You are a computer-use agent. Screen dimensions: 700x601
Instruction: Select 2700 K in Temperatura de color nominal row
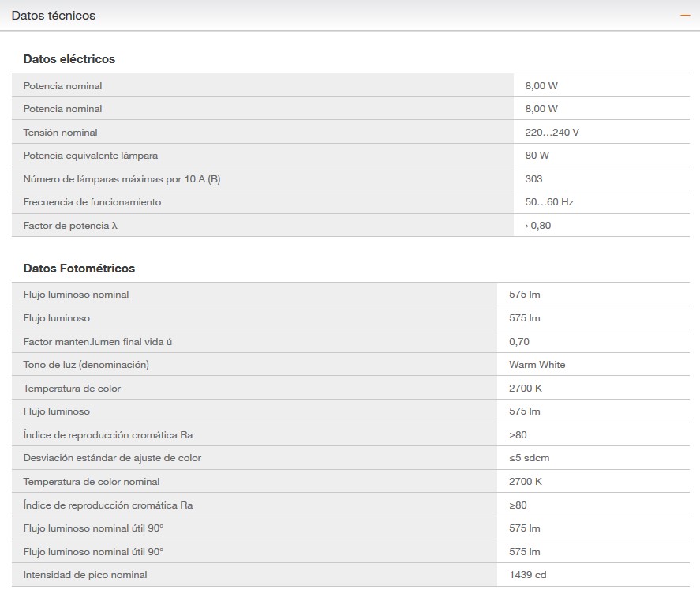point(526,482)
